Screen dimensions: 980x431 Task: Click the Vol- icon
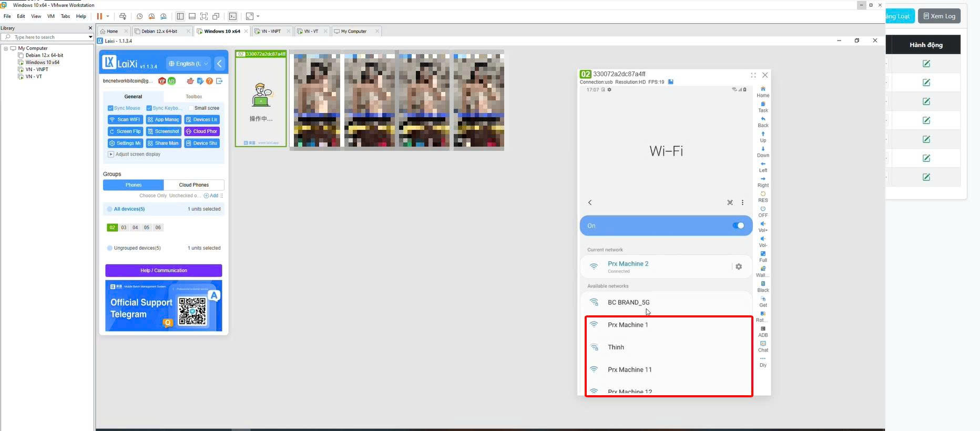point(763,239)
